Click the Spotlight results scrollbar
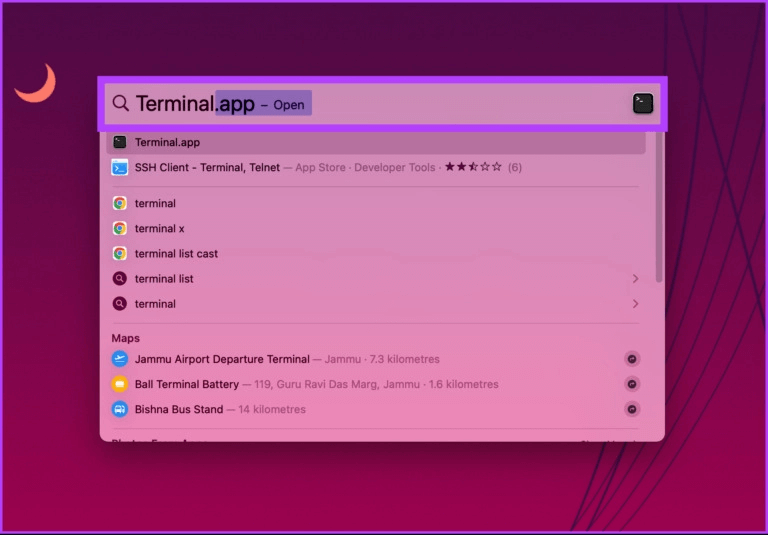Screen dimensions: 768x535 coord(659,207)
